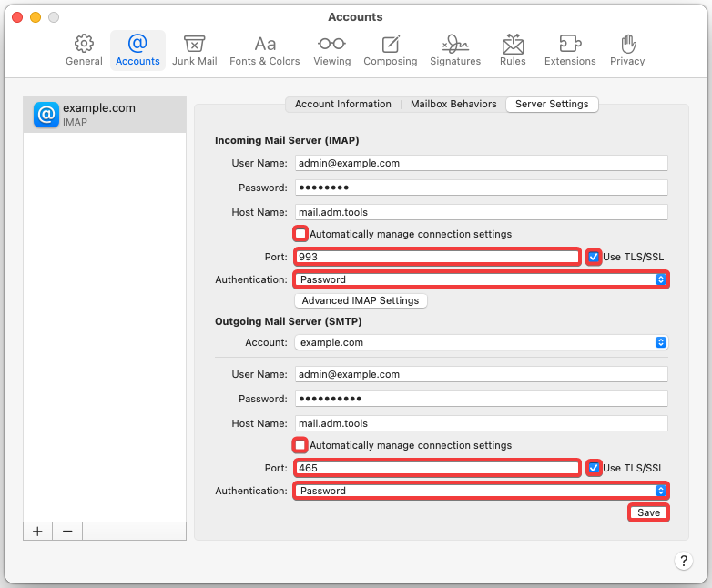This screenshot has width=712, height=588.
Task: Open Privacy preferences pane
Action: [627, 50]
